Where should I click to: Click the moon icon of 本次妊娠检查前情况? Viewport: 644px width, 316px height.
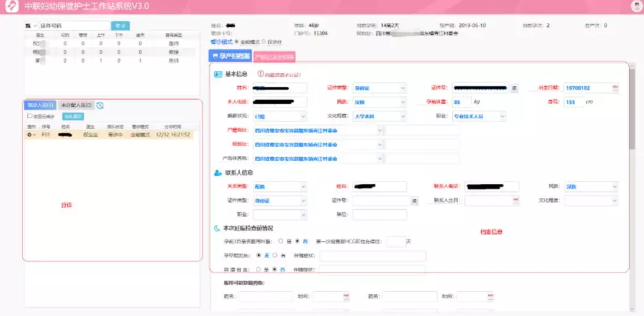pyautogui.click(x=217, y=228)
